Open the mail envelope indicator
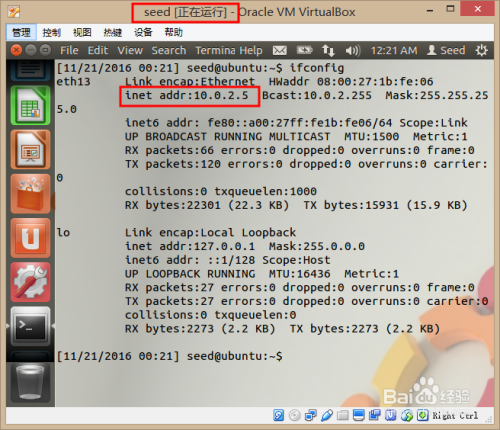This screenshot has width=500, height=430. click(280, 50)
